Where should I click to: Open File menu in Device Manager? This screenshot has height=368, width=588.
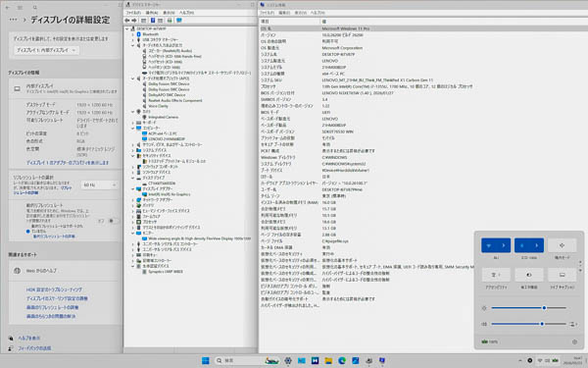[x=133, y=13]
